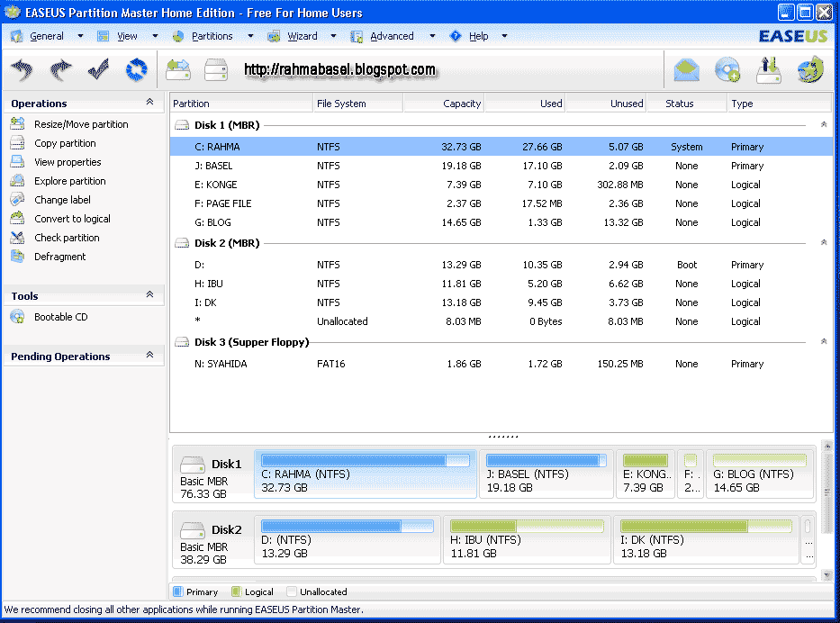Click the envelope icon in the toolbar

[687, 70]
